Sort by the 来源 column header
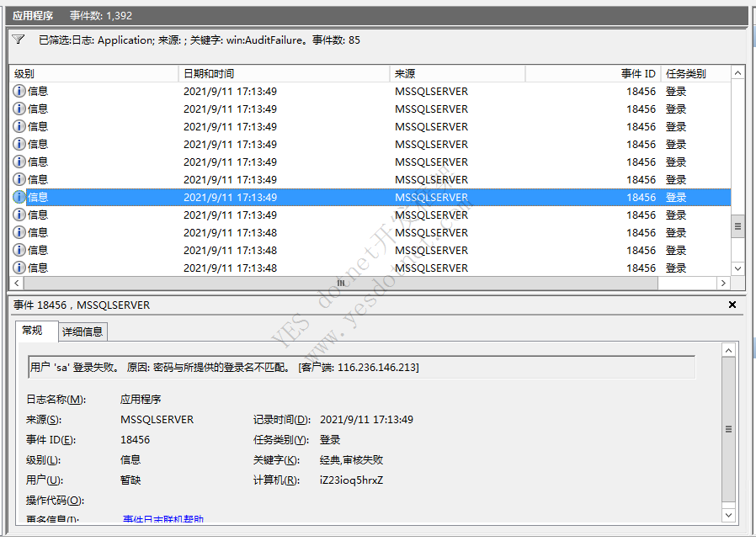This screenshot has width=756, height=541. (x=457, y=74)
